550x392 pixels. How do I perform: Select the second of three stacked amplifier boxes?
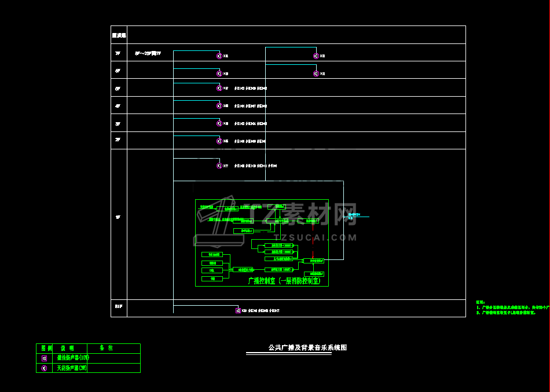click(279, 252)
